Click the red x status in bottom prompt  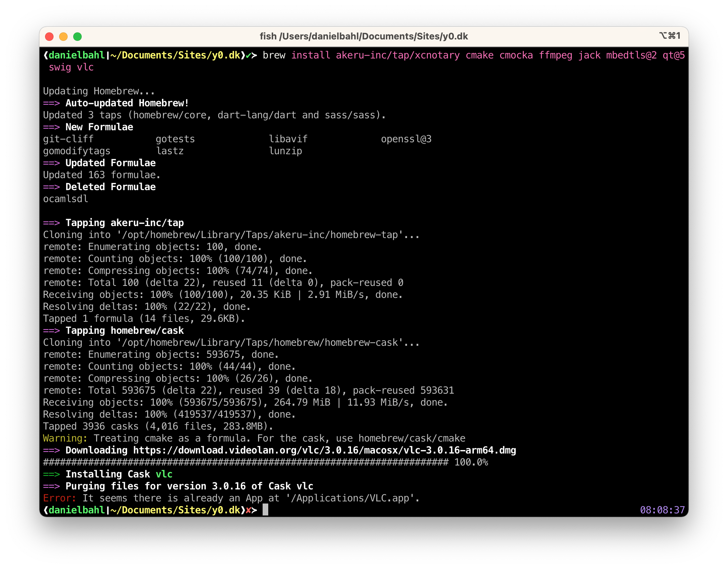[249, 510]
